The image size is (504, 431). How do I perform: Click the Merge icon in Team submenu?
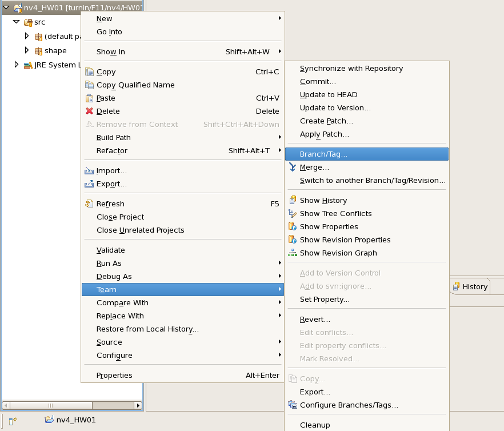[x=293, y=167]
